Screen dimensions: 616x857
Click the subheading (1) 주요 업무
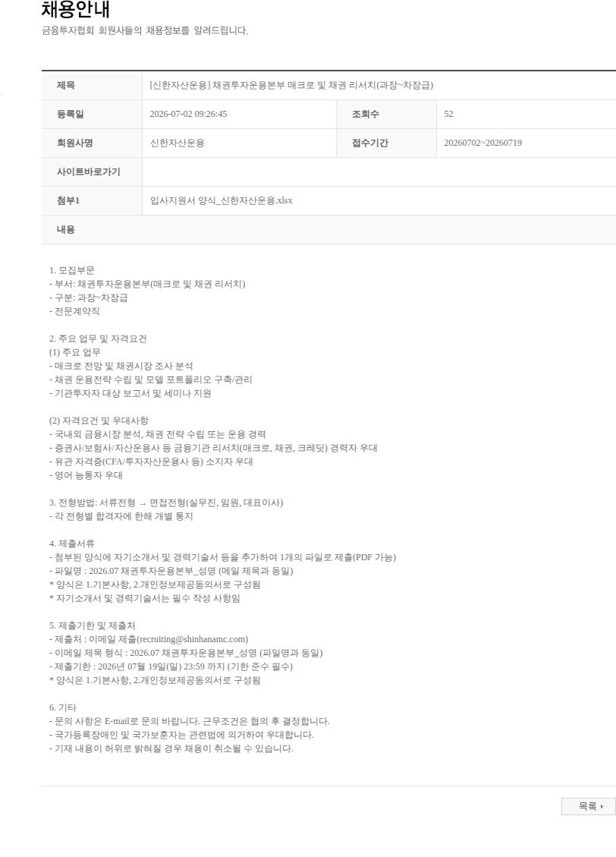[x=75, y=352]
